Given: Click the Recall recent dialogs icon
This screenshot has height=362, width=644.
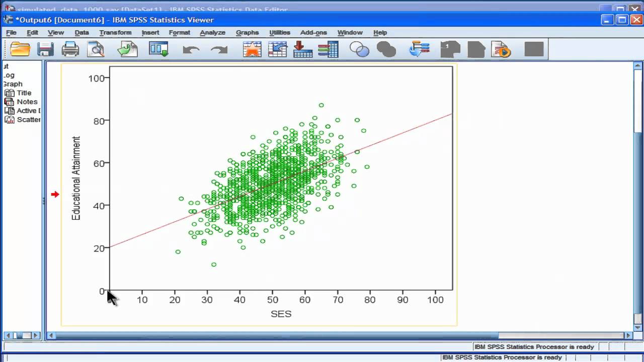Looking at the screenshot, I should [158, 49].
